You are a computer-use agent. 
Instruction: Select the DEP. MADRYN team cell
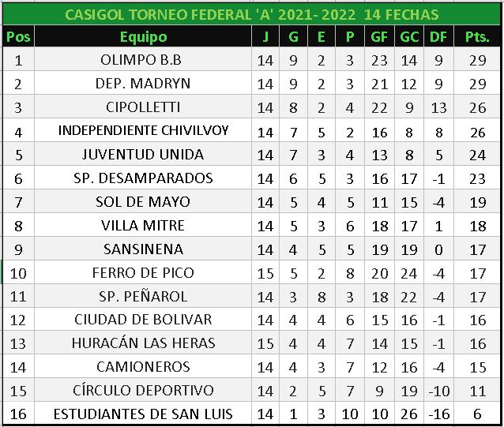coord(143,84)
